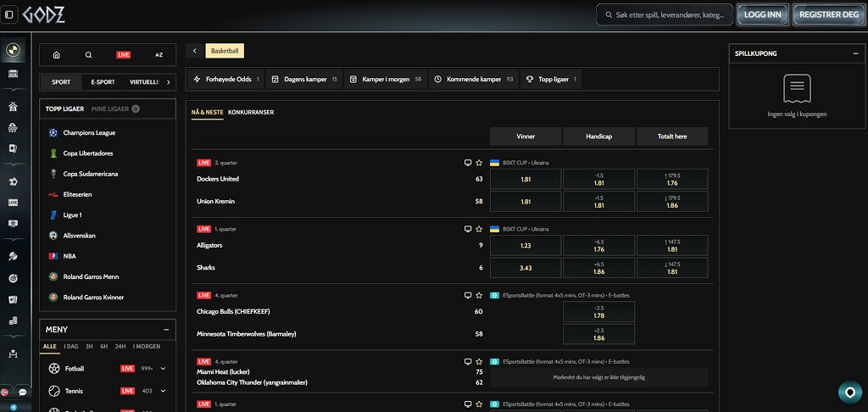The height and width of the screenshot is (412, 868).
Task: Click the game search input field
Action: pyautogui.click(x=665, y=15)
